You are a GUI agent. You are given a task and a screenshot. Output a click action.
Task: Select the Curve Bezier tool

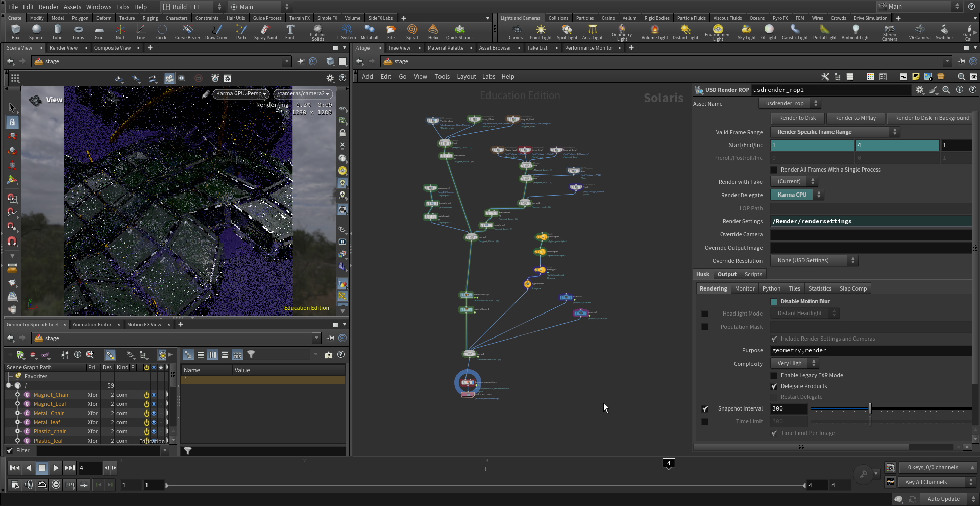click(x=187, y=32)
